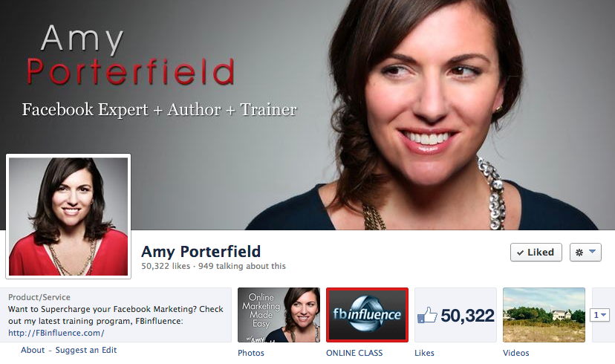
Task: Open the Online Marketing Made Easy photos thumbnail
Action: pyautogui.click(x=279, y=315)
